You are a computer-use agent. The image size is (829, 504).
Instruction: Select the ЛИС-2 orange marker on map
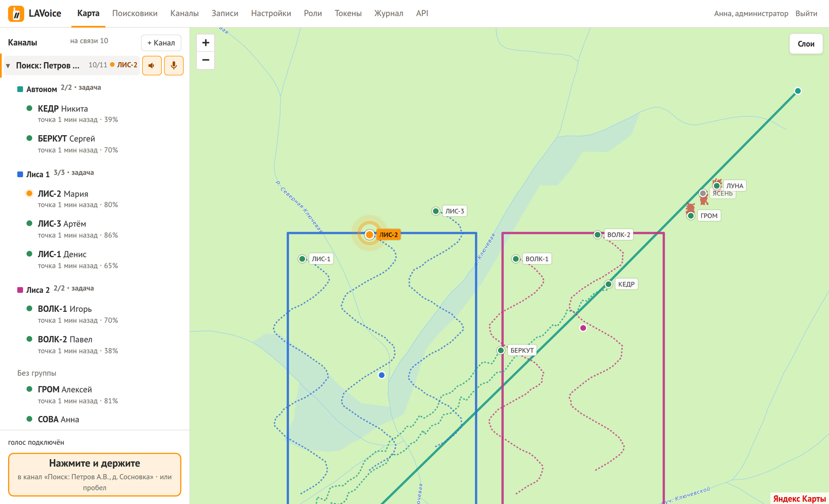click(x=370, y=235)
